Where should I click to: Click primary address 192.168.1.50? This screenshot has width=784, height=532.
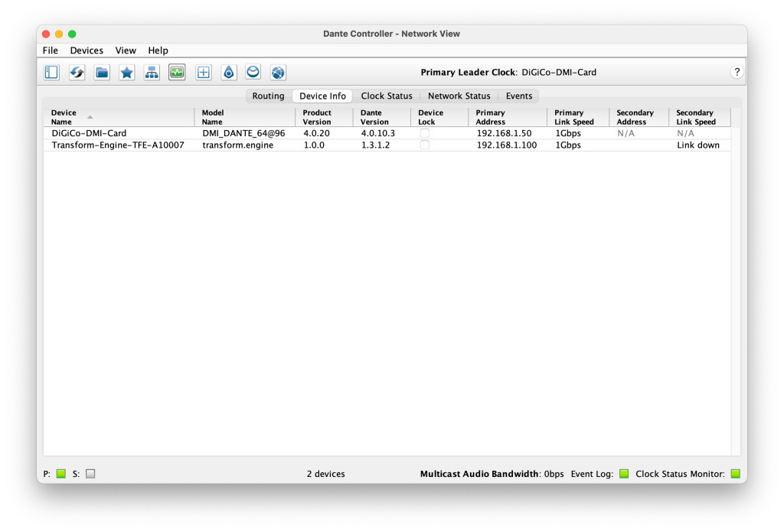[x=504, y=133]
